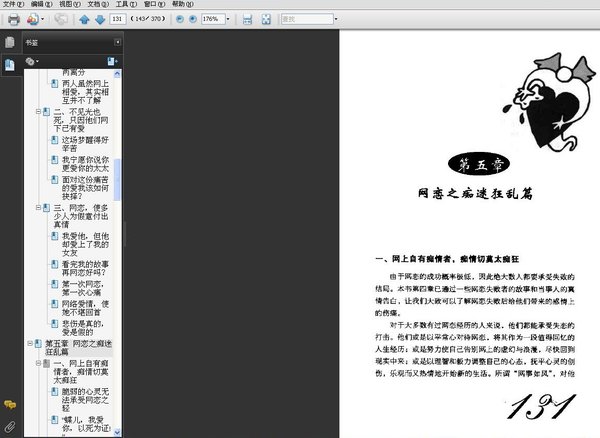The image size is (600, 438).
Task: Select bookmark '我宁愿你说你更爱你的太太'
Action: [85, 164]
